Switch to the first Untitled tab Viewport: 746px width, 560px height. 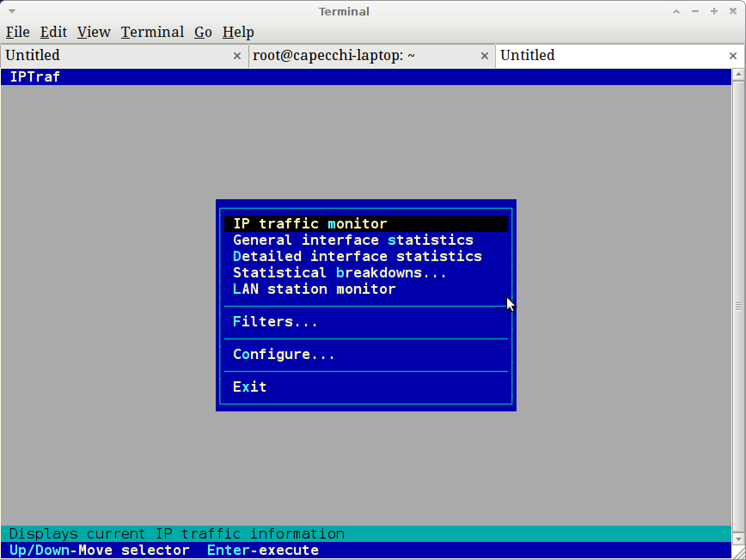coord(124,56)
